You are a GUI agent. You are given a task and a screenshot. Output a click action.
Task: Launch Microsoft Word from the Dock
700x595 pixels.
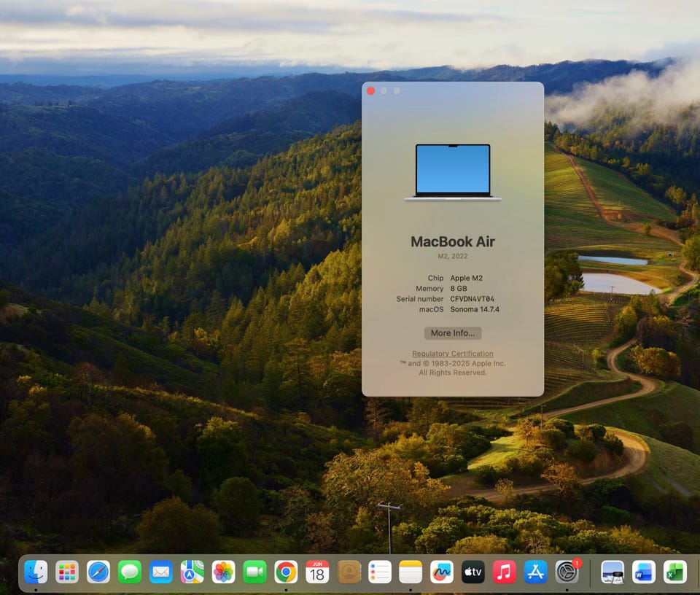pyautogui.click(x=644, y=572)
